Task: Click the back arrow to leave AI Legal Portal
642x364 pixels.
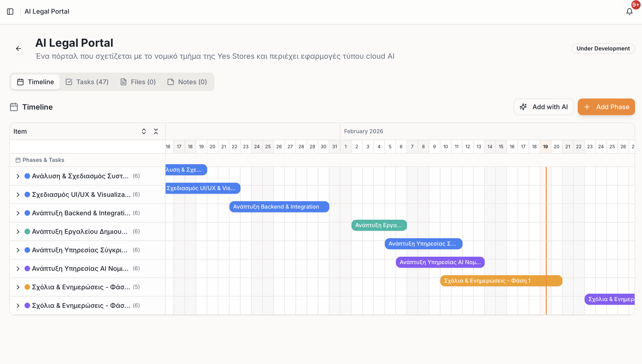Action: [x=19, y=48]
